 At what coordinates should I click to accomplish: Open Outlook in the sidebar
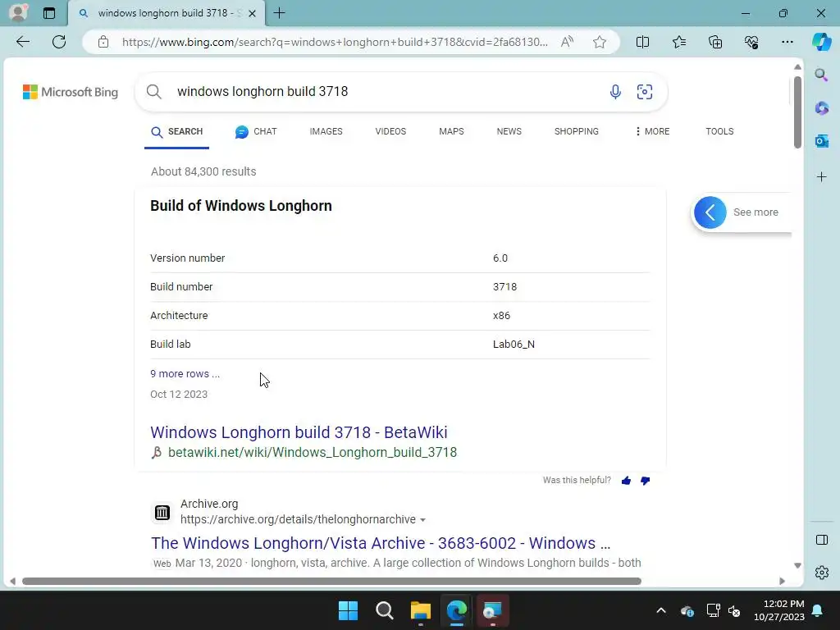tap(821, 141)
